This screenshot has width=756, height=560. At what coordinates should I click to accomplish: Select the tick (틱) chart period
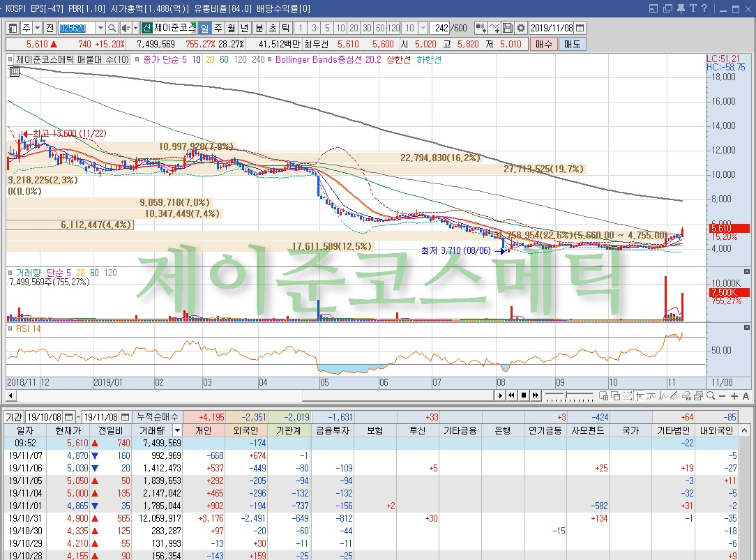pyautogui.click(x=285, y=28)
